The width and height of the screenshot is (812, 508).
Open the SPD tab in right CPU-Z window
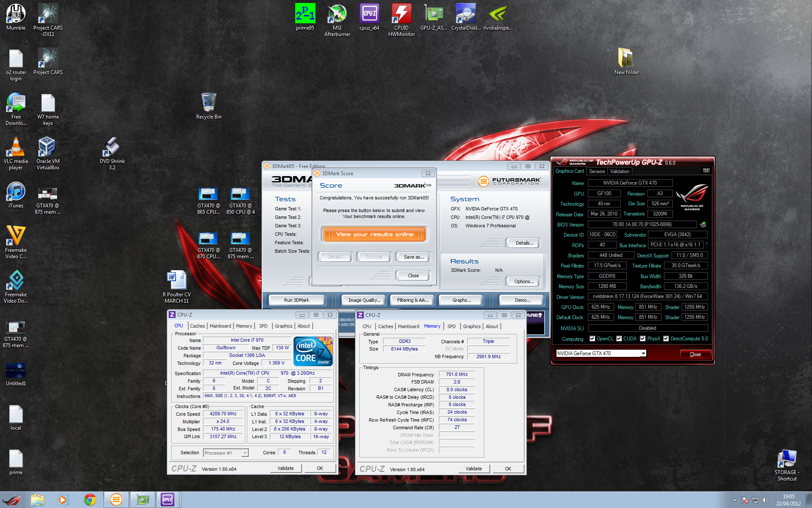[451, 326]
